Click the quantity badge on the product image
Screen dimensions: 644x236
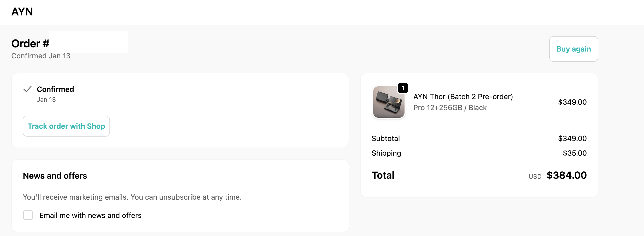coord(403,88)
